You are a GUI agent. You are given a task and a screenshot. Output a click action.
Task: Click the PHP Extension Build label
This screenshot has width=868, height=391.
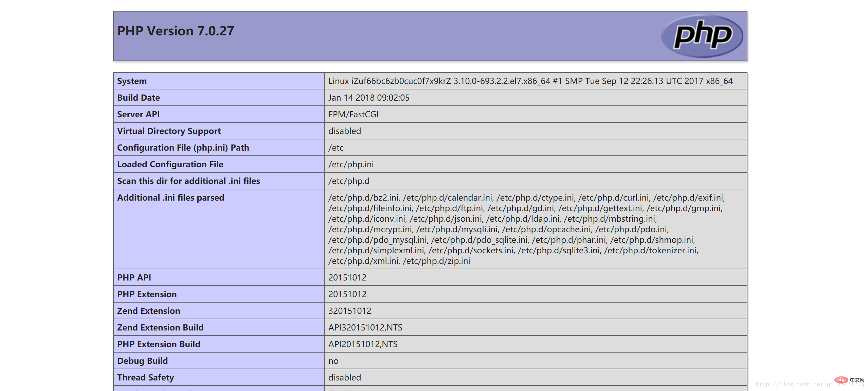pos(159,344)
